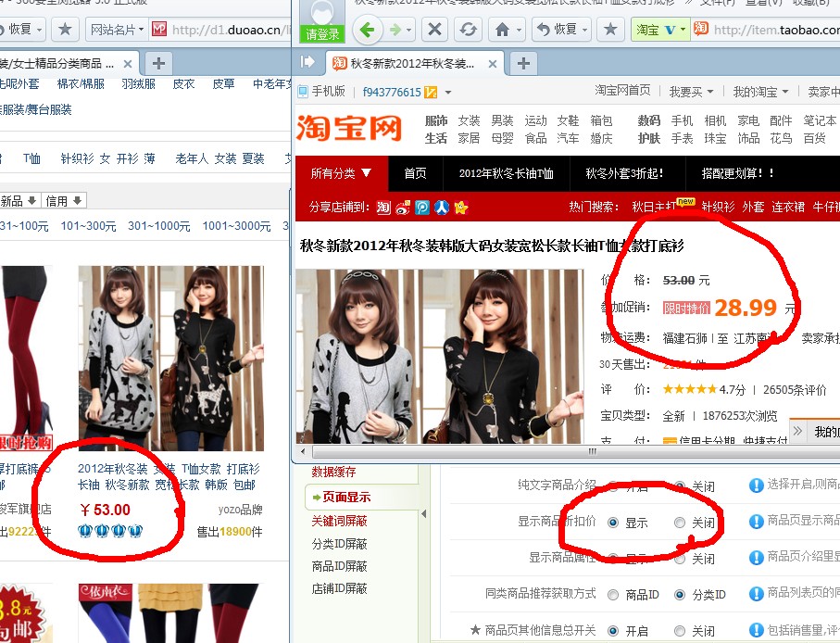840x643 pixels.
Task: Open the 网站名片 dropdown in duoao browser
Action: click(x=117, y=30)
